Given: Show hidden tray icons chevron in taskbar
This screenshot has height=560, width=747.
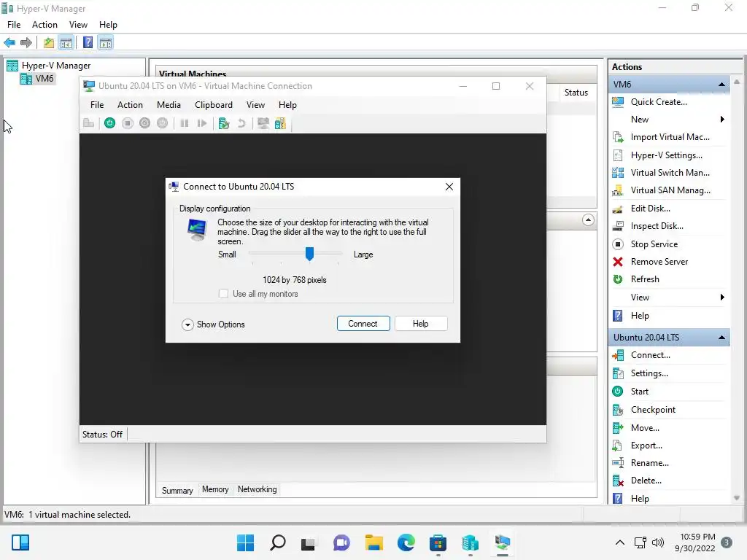Looking at the screenshot, I should click(x=620, y=542).
